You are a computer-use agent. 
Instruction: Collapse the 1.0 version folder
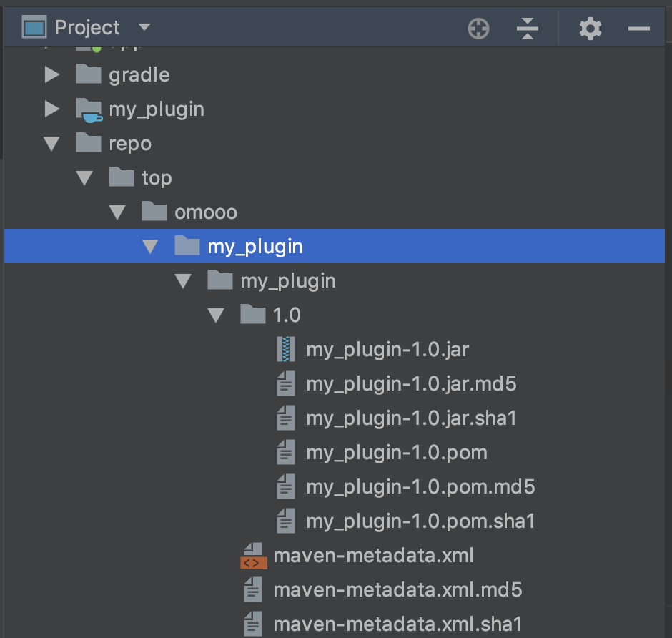(216, 315)
